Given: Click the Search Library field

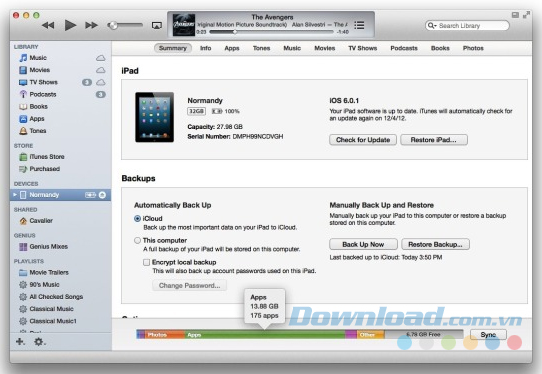Looking at the screenshot, I should pyautogui.click(x=467, y=26).
